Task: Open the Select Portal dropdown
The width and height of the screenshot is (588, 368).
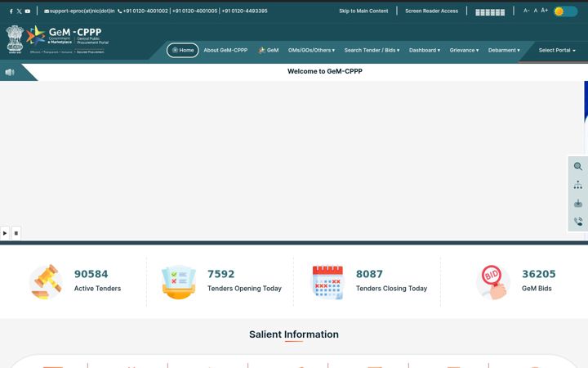Action: (x=557, y=51)
